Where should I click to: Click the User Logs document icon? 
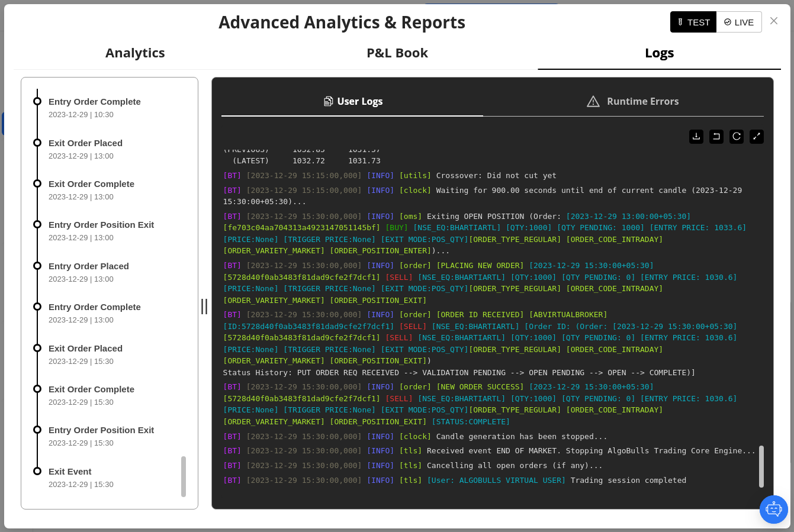tap(328, 102)
